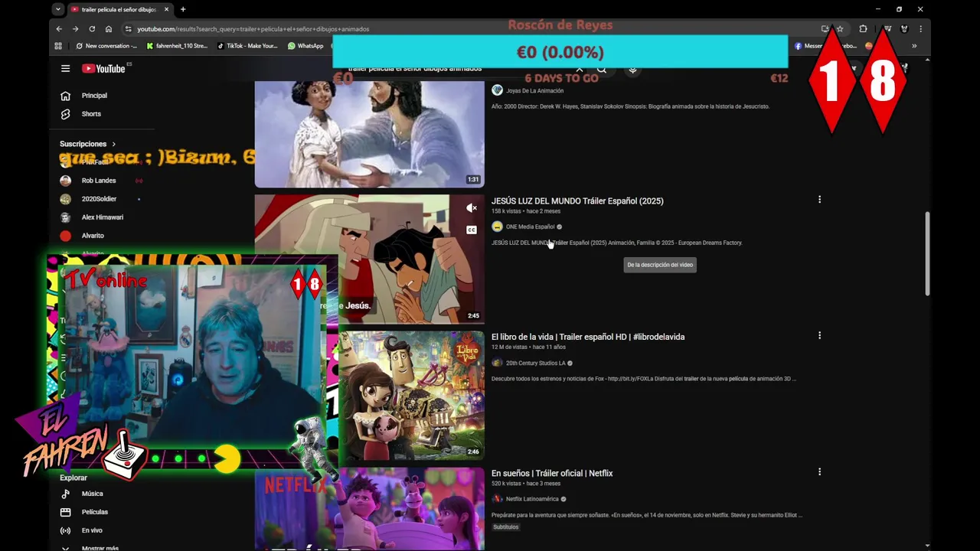
Task: Click Netflix Latinoamérica channel avatar
Action: pos(497,499)
